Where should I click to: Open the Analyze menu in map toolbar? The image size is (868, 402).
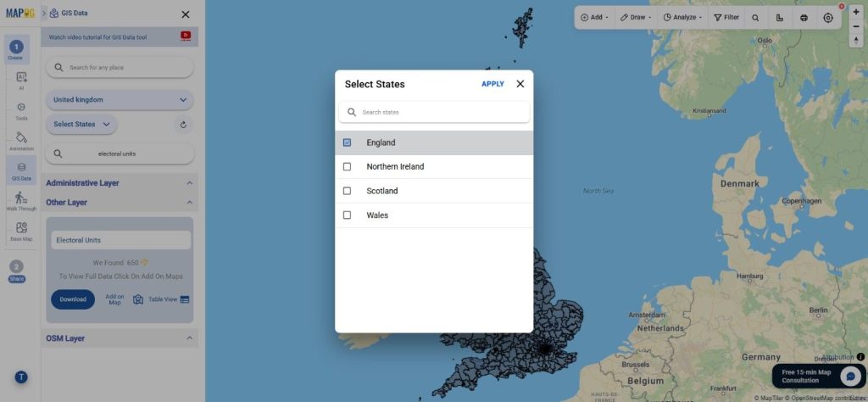click(x=682, y=18)
